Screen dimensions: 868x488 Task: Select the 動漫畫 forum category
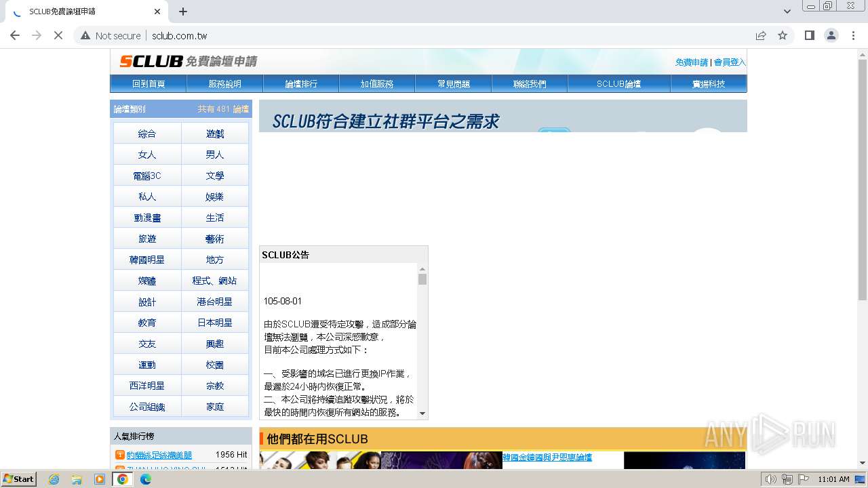(x=147, y=218)
